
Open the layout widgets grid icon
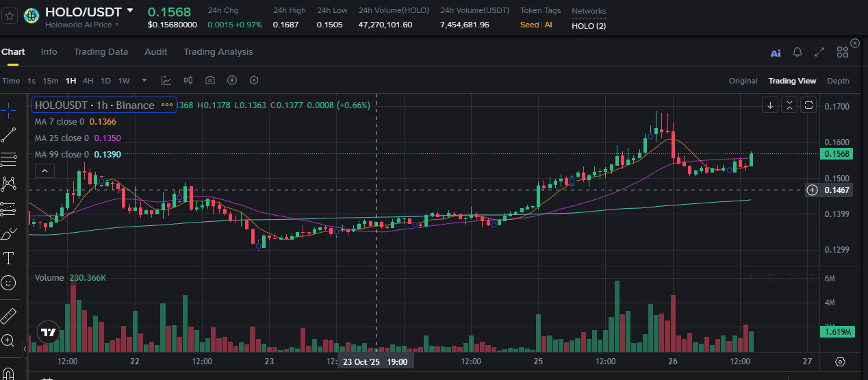pos(841,53)
